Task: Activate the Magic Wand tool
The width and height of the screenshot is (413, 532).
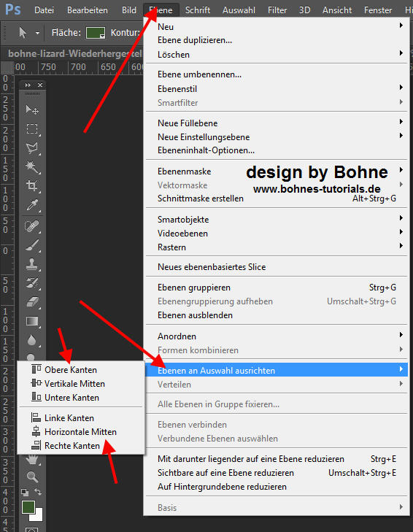Action: click(x=32, y=167)
